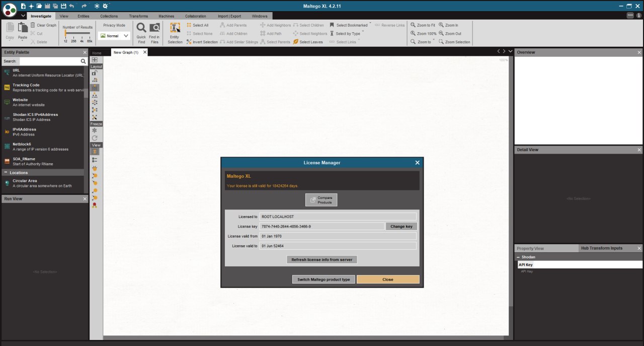Click the open folder icon in title bar
Image resolution: width=644 pixels, height=346 pixels.
click(x=39, y=6)
